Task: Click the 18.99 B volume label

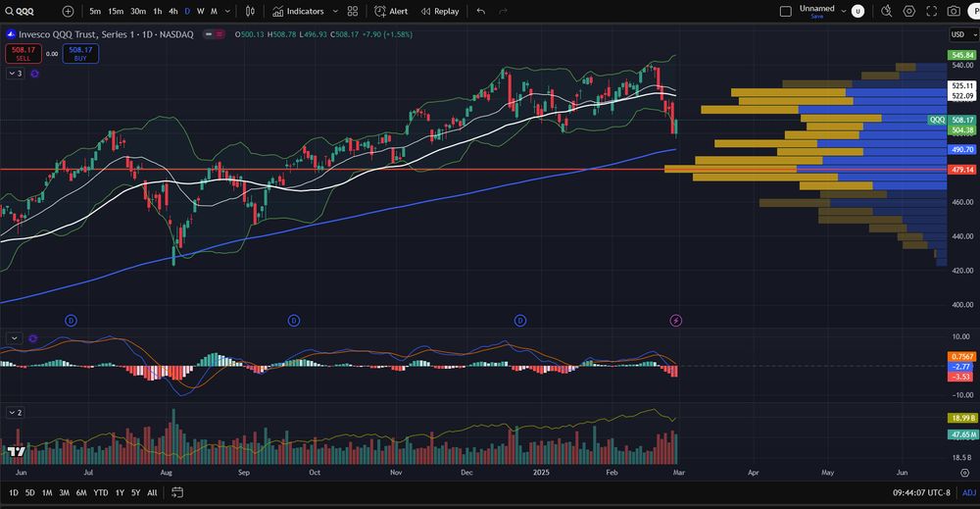Action: [962, 418]
